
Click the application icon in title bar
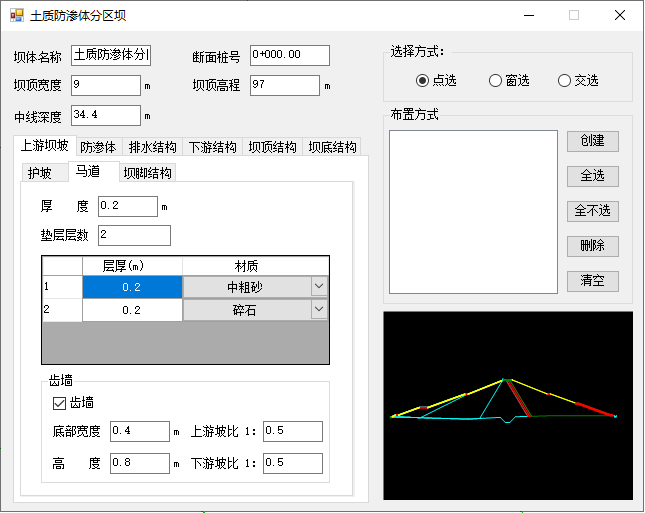click(x=17, y=15)
